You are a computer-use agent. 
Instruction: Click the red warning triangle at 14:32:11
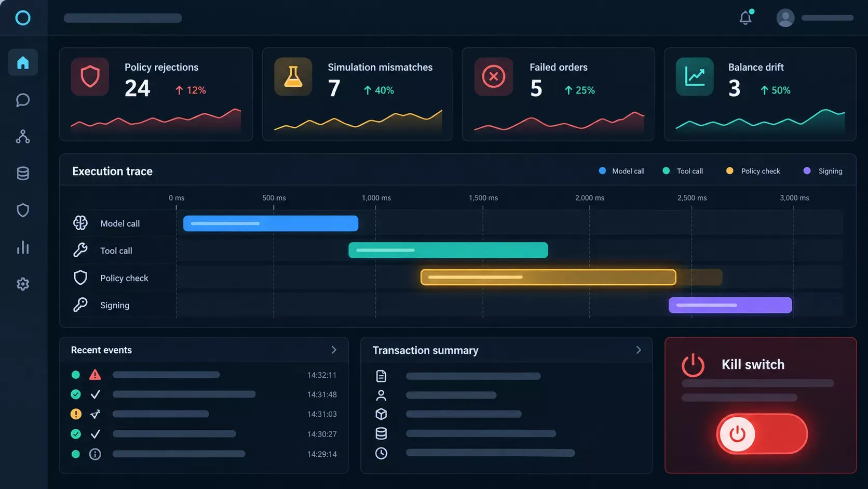(95, 375)
